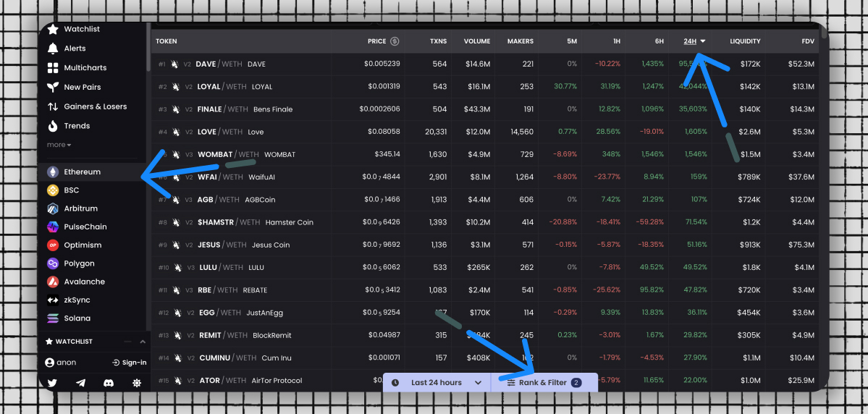
Task: Click the Uniswap icon in LOVE row
Action: click(176, 132)
